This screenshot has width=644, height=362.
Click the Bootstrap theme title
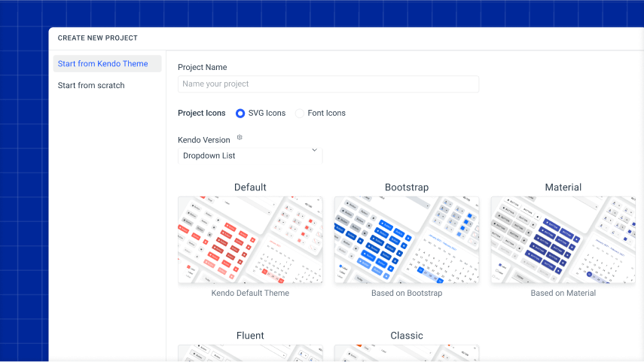407,187
